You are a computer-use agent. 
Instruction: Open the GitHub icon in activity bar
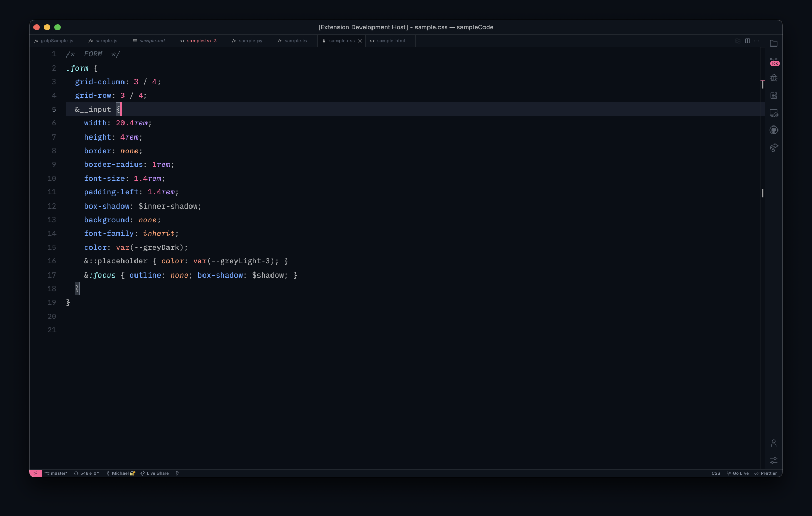point(774,130)
